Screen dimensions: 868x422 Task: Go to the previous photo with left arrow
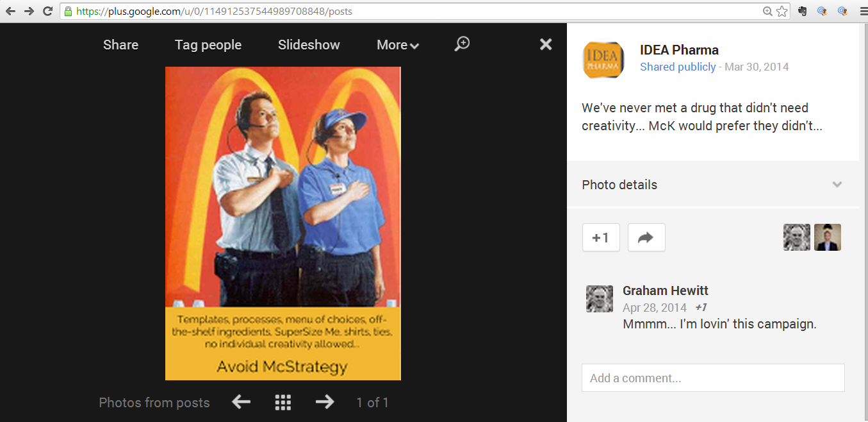[241, 402]
